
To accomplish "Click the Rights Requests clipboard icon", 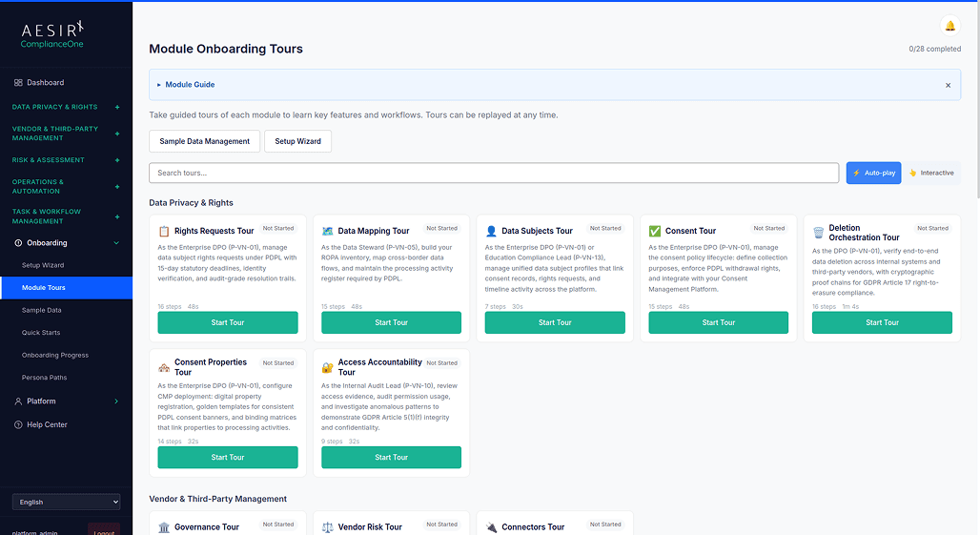I will 164,231.
